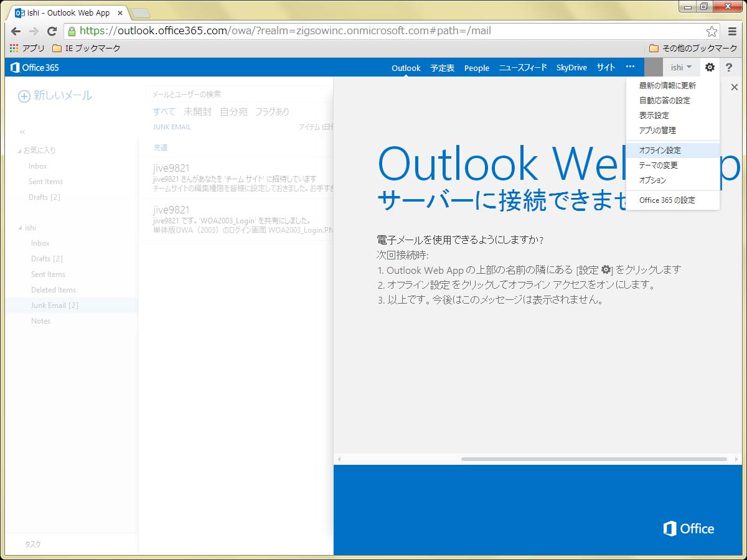Reload the page
This screenshot has height=560, width=747.
pyautogui.click(x=52, y=31)
